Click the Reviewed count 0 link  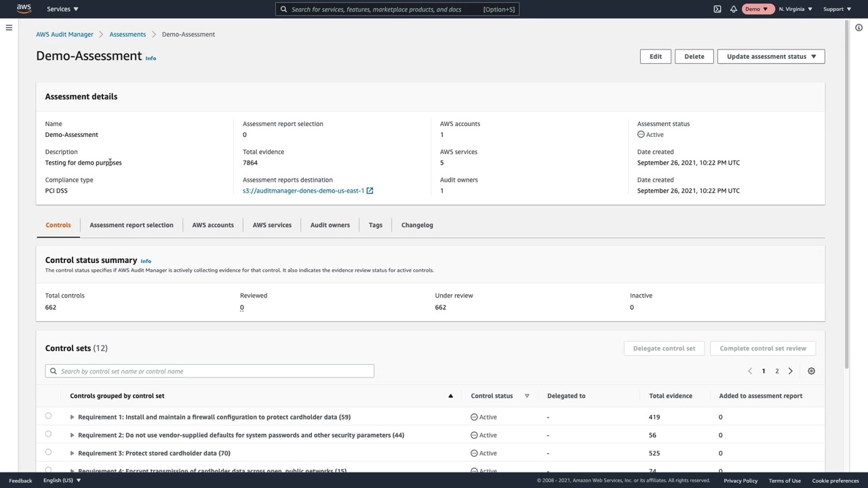click(241, 308)
